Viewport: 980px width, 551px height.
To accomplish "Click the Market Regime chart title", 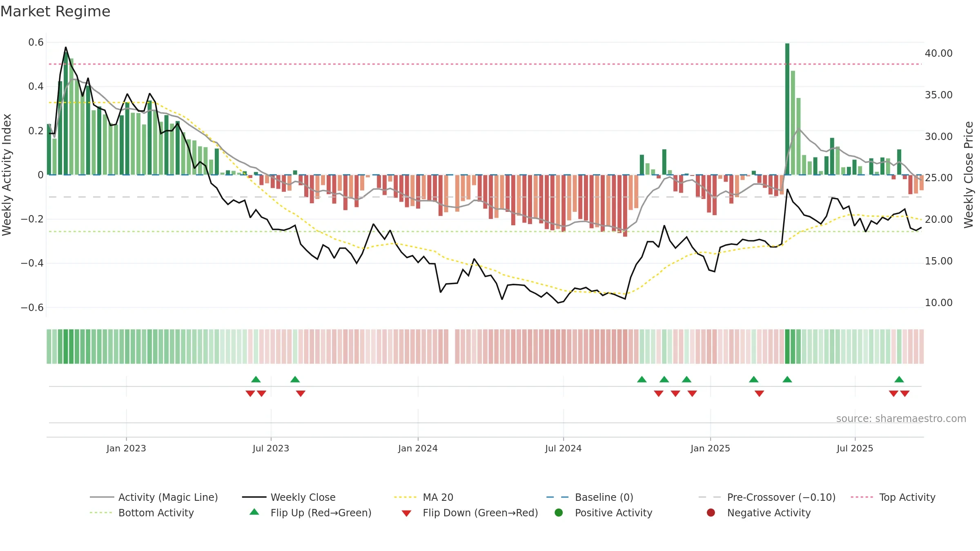I will tap(55, 11).
